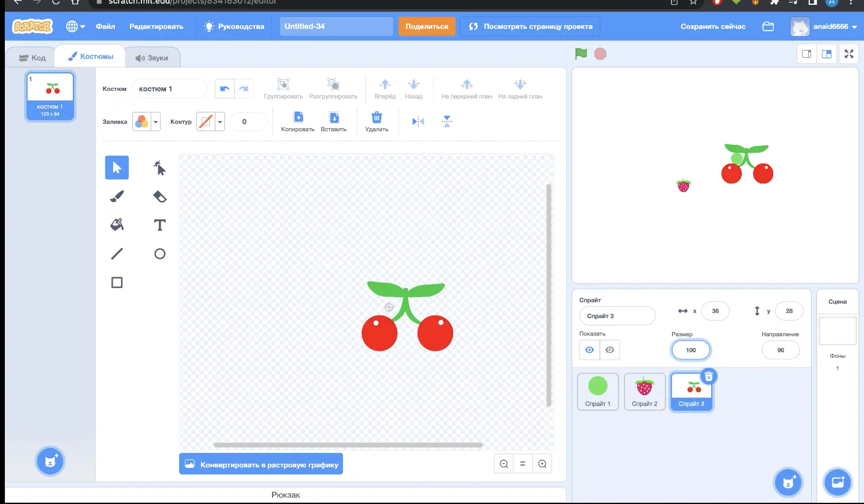This screenshot has height=504, width=864.
Task: Click Конвертировать в растровую графику button
Action: pos(261,464)
